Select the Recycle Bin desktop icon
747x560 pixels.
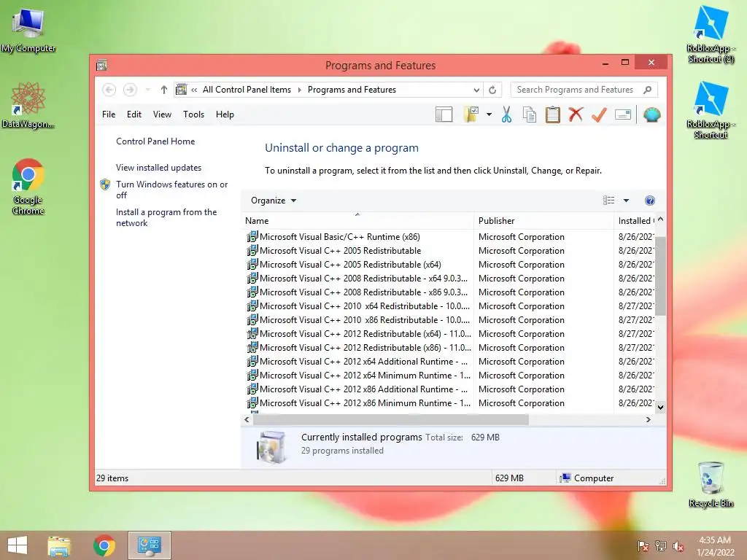pyautogui.click(x=711, y=484)
